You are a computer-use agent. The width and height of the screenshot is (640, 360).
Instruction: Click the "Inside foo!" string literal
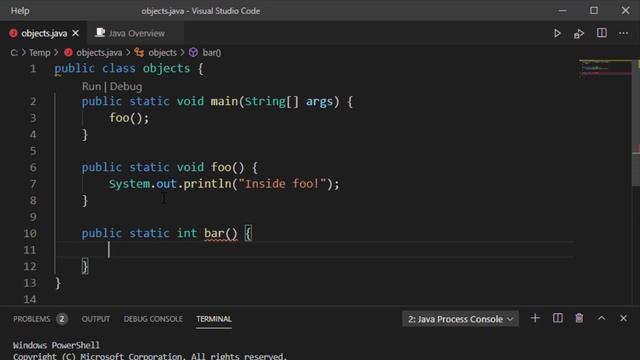(282, 184)
